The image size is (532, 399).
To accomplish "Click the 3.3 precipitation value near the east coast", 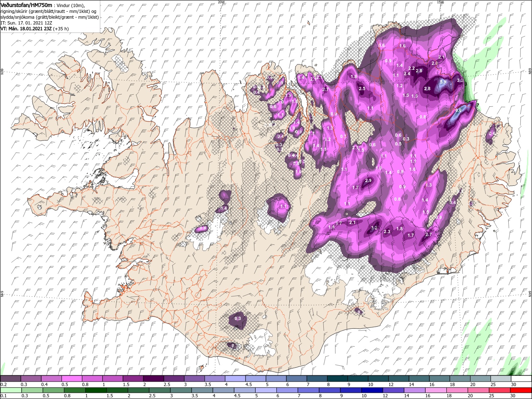I will [x=460, y=80].
